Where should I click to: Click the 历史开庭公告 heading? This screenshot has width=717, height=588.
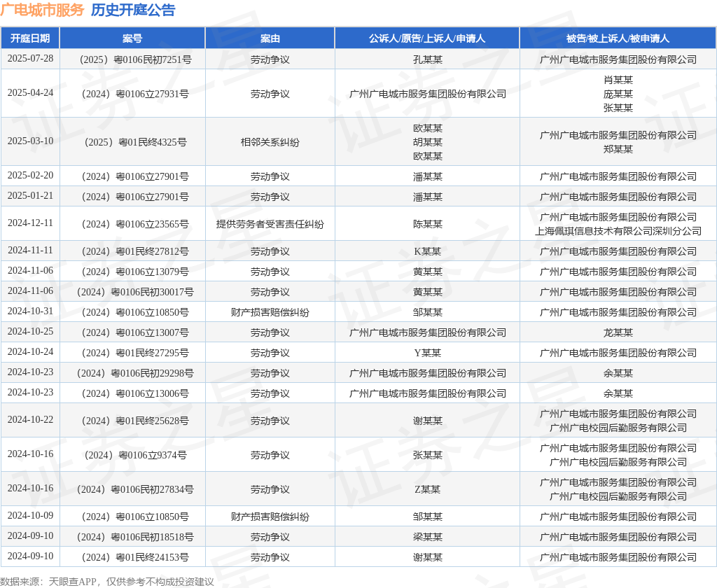(x=133, y=10)
